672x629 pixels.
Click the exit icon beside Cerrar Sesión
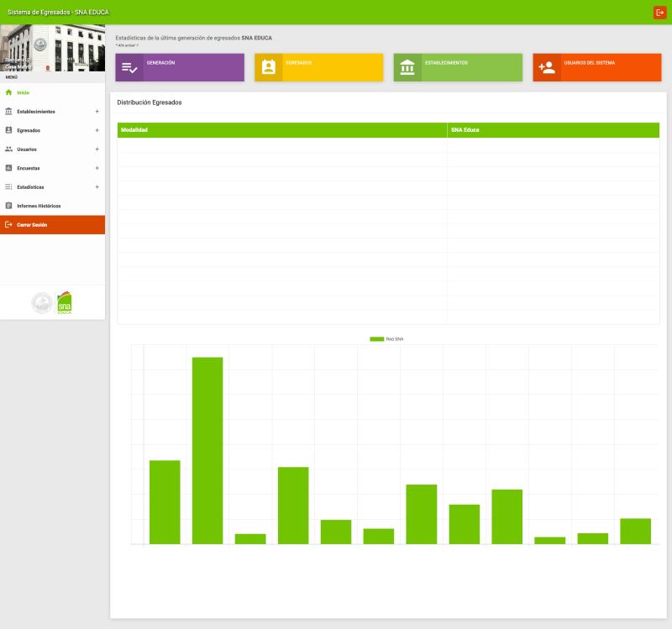click(8, 224)
